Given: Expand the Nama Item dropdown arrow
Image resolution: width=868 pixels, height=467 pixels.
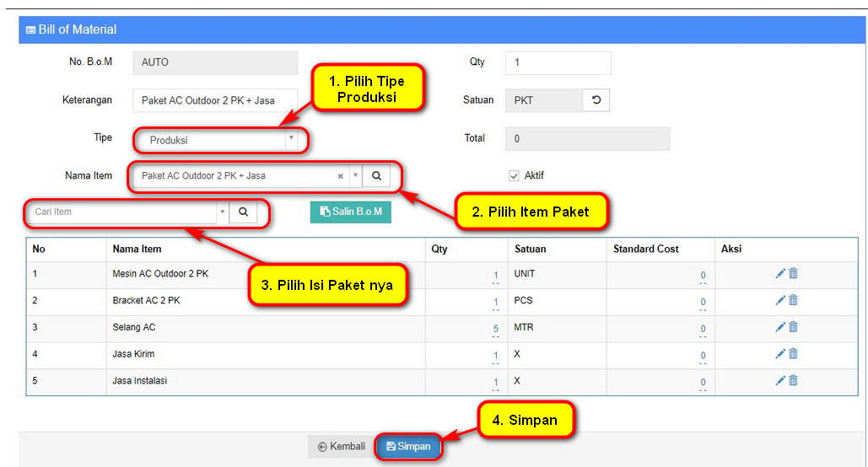Looking at the screenshot, I should point(355,176).
